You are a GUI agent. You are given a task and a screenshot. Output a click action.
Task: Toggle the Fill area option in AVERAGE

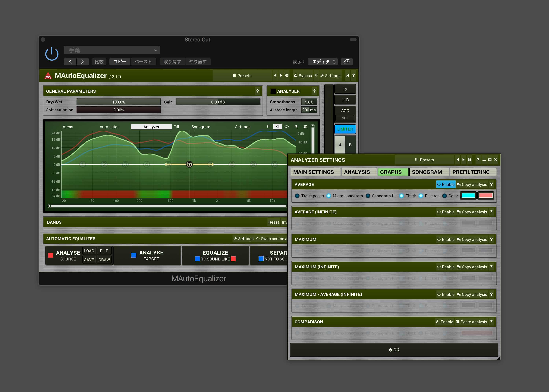(x=421, y=196)
